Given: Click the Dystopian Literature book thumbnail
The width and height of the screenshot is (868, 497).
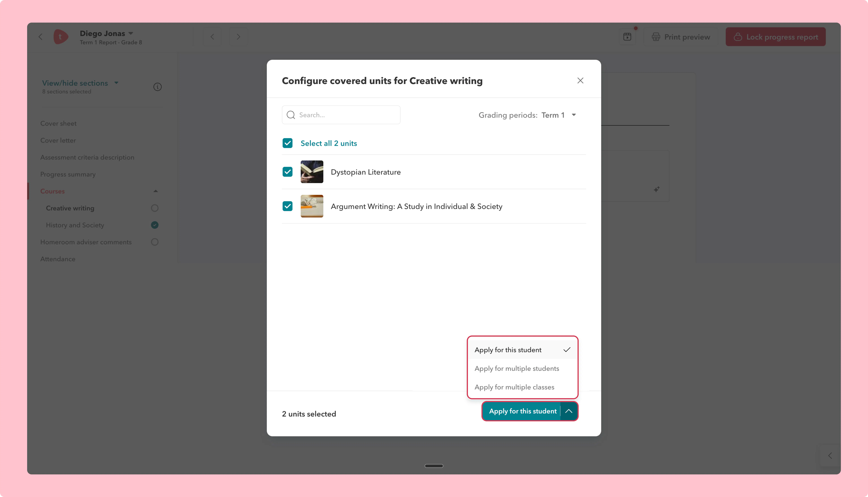Looking at the screenshot, I should pos(312,172).
